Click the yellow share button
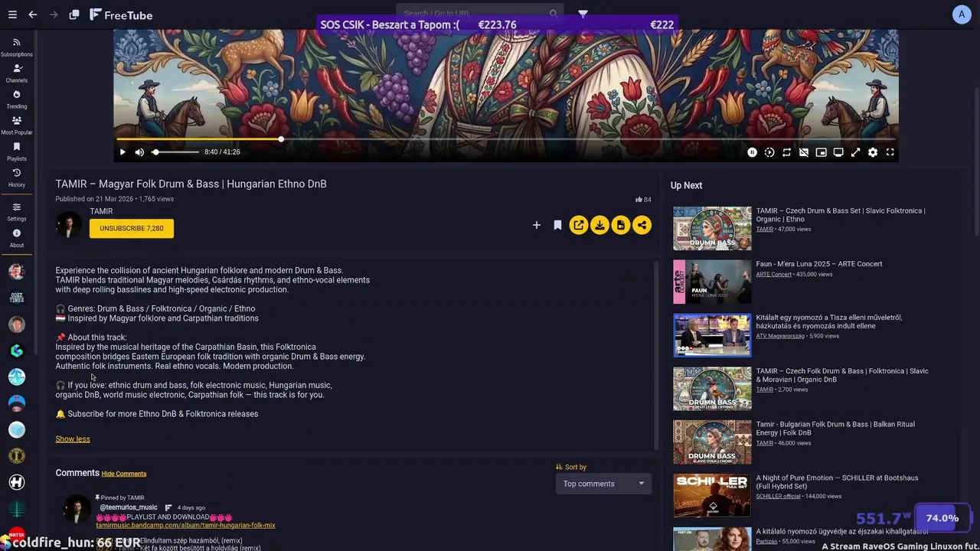The height and width of the screenshot is (551, 980). tap(642, 225)
